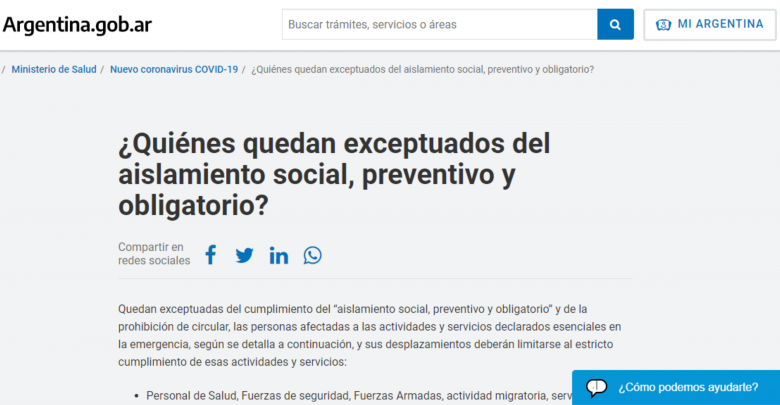Click the 'Compartir en redes sociales' label

153,254
